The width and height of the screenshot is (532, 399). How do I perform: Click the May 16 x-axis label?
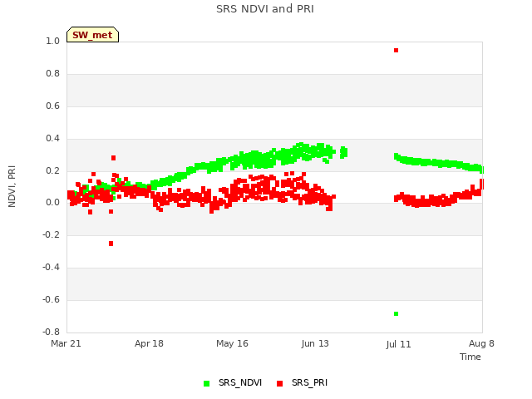pos(232,343)
